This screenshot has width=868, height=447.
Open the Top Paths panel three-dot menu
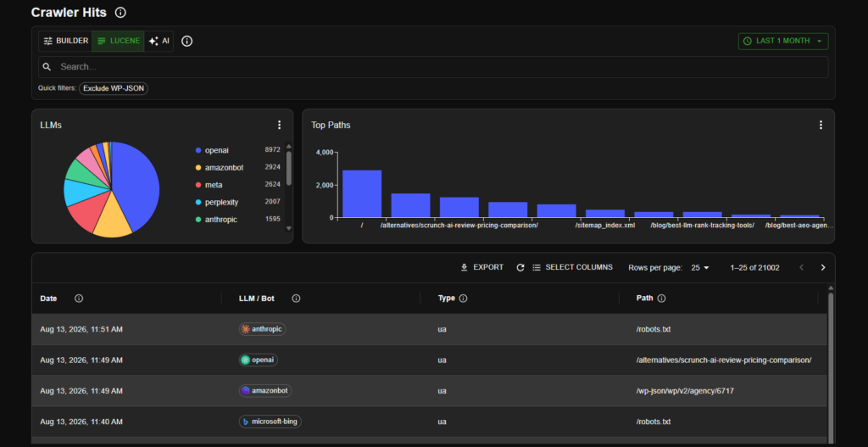coord(821,126)
